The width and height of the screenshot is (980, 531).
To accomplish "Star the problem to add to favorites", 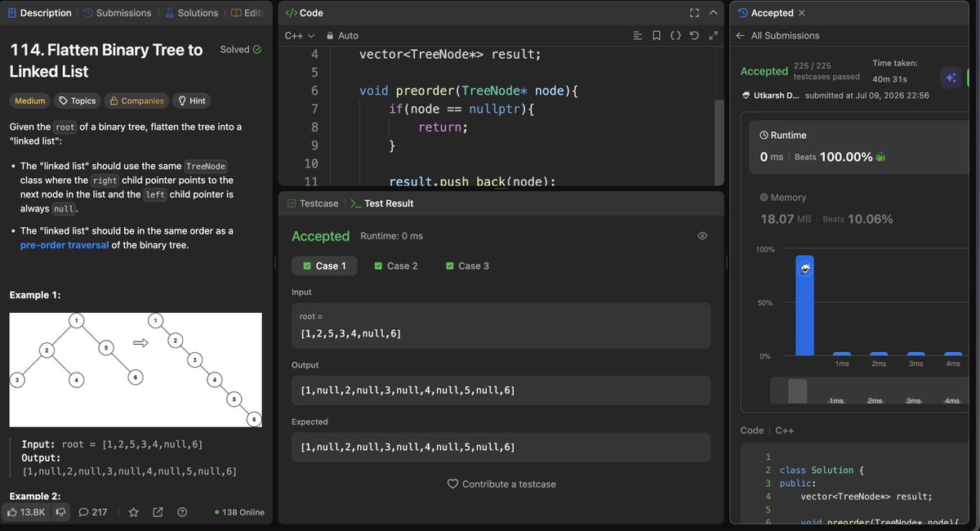I will (x=134, y=512).
